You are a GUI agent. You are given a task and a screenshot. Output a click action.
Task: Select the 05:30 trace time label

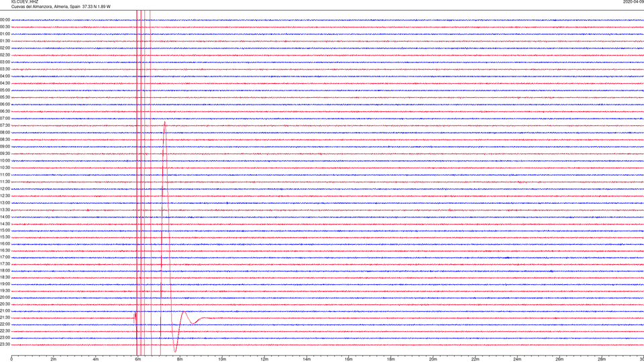5,97
